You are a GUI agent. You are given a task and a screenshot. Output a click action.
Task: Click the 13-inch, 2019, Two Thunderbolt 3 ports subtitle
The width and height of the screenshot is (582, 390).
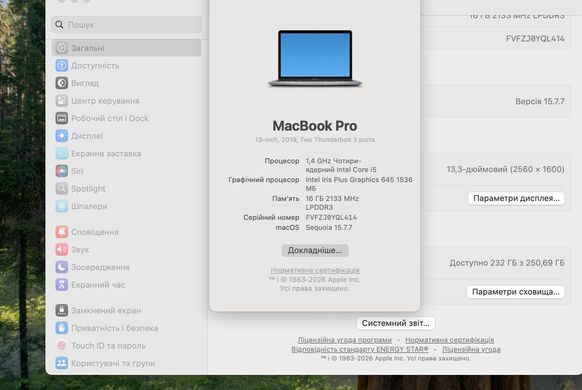click(x=315, y=140)
